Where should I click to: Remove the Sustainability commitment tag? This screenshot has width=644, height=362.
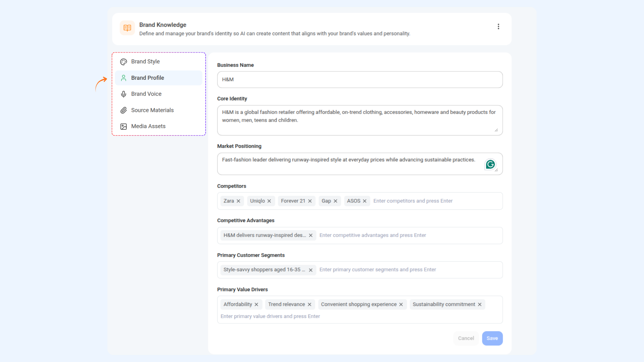(x=480, y=304)
